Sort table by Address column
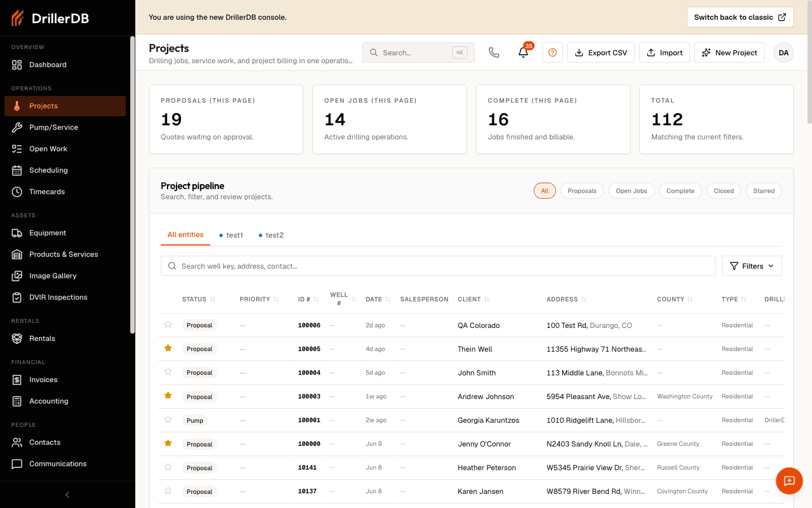 tap(567, 299)
